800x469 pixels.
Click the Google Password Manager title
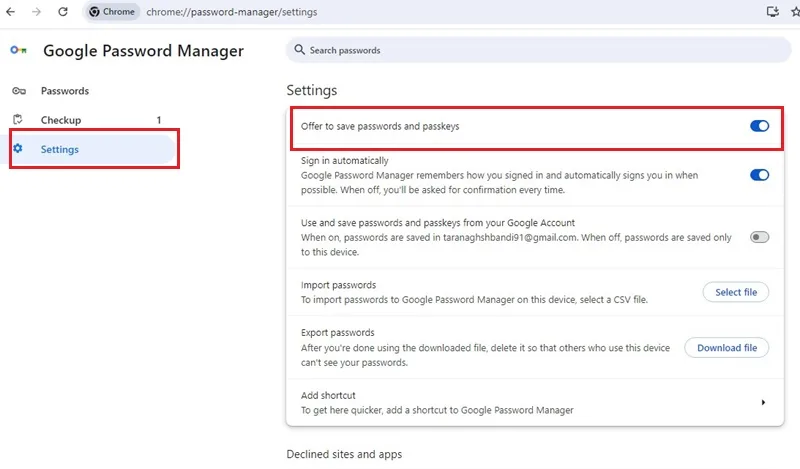click(143, 51)
